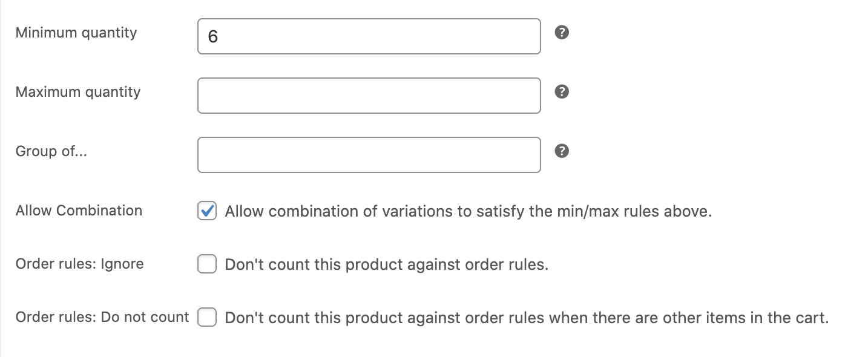868x357 pixels.
Task: Open the help tooltip for Minimum quantity
Action: point(562,33)
